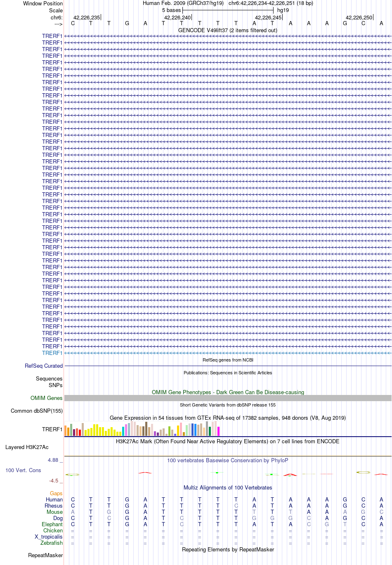Viewport: 392px width, 565px height.
Task: Select the Elephant alignment row label
Action: [52, 524]
